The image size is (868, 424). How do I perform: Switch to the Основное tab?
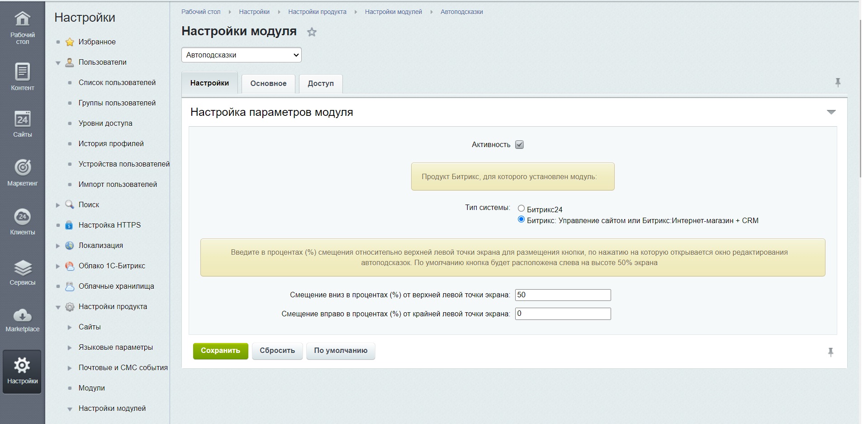[268, 84]
